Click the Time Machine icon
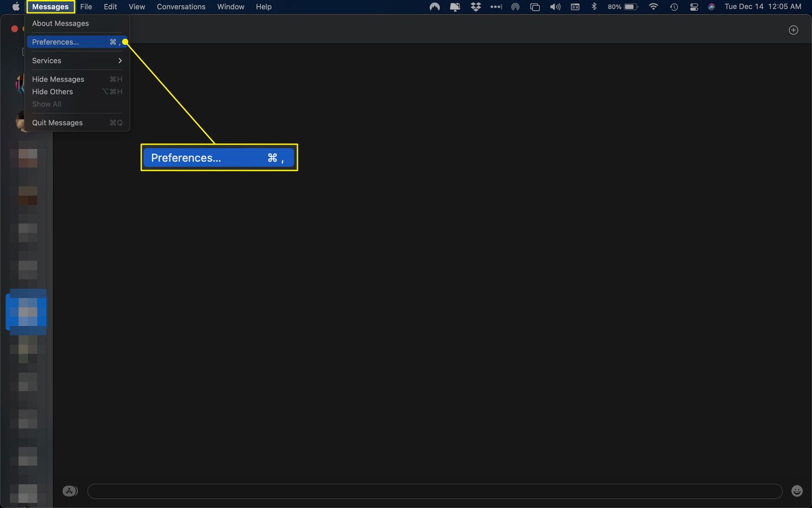The width and height of the screenshot is (812, 508). [x=674, y=7]
